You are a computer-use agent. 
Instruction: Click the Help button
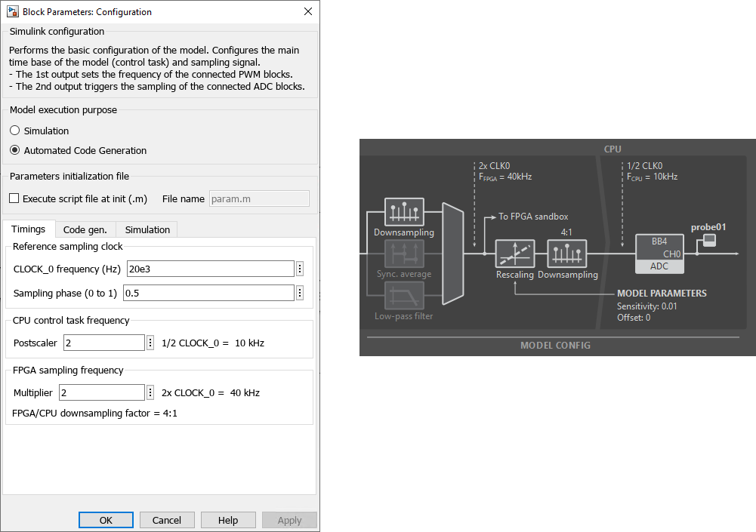(228, 520)
